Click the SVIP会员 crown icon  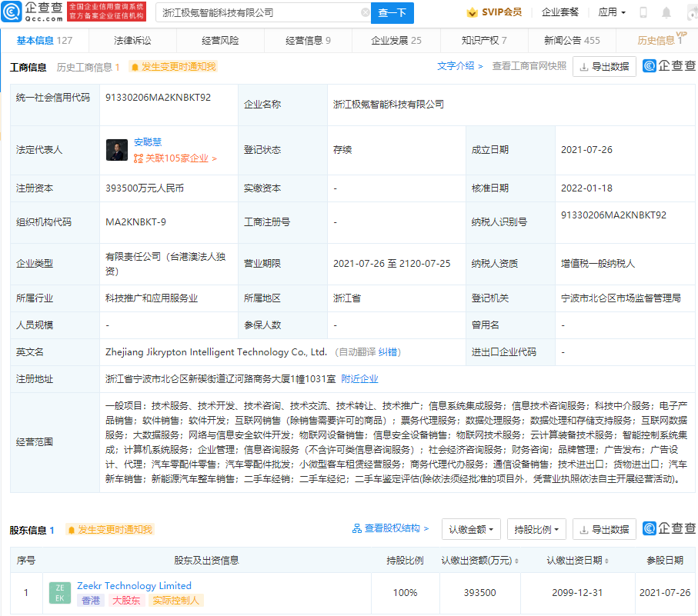pos(472,12)
